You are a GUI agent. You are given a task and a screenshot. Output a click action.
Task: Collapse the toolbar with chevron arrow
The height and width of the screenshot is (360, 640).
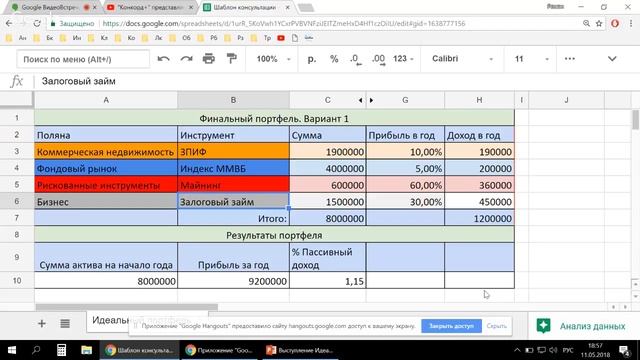tap(612, 59)
